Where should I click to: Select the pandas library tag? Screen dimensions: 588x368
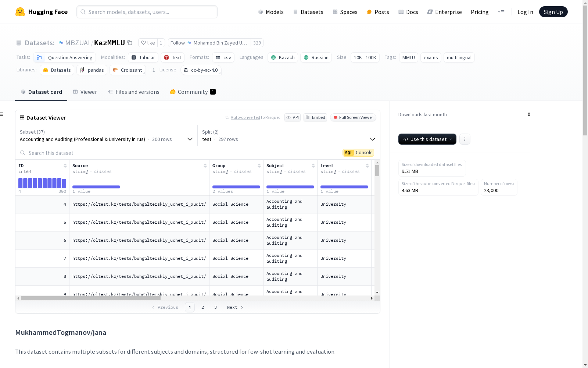(92, 70)
